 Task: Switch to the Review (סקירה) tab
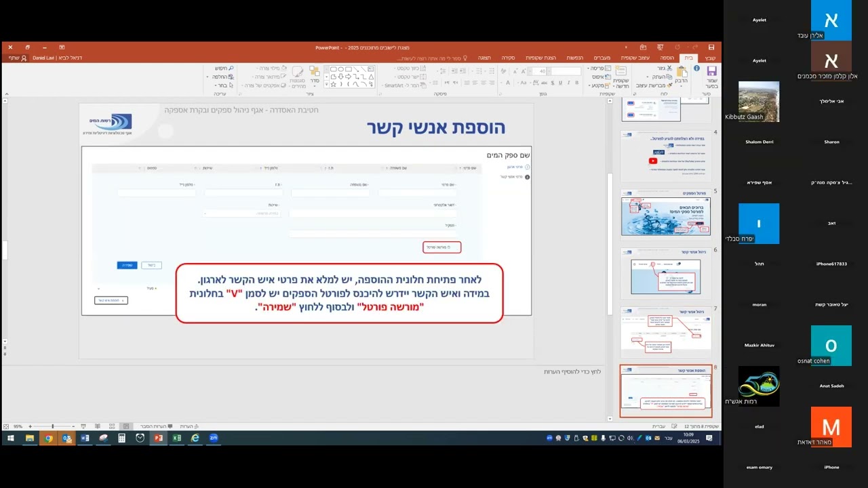(x=509, y=58)
